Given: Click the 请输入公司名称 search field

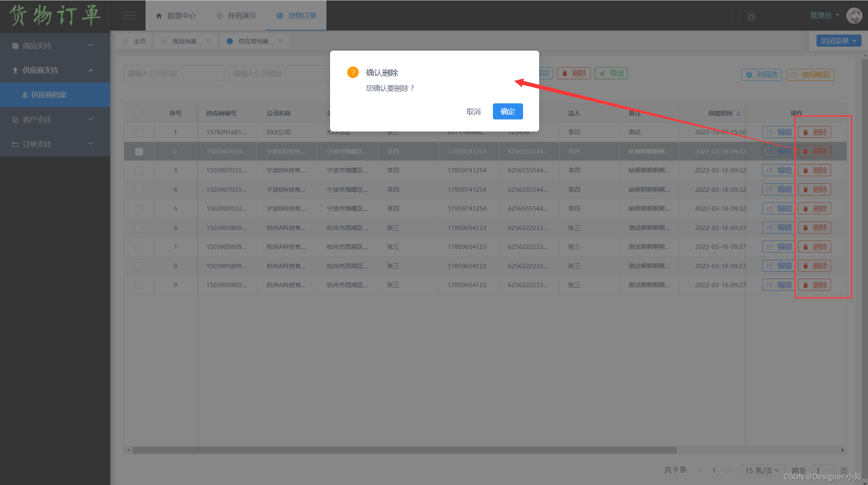Looking at the screenshot, I should click(x=174, y=74).
